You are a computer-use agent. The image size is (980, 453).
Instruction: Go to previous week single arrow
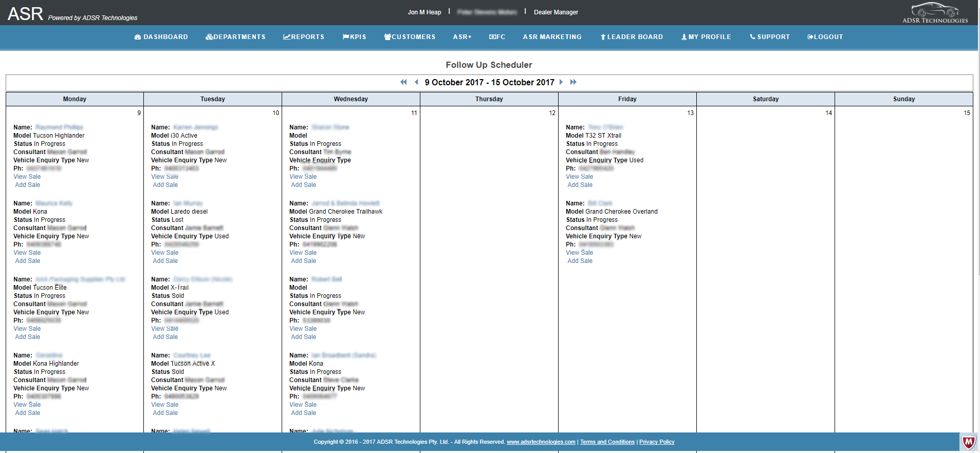click(416, 82)
